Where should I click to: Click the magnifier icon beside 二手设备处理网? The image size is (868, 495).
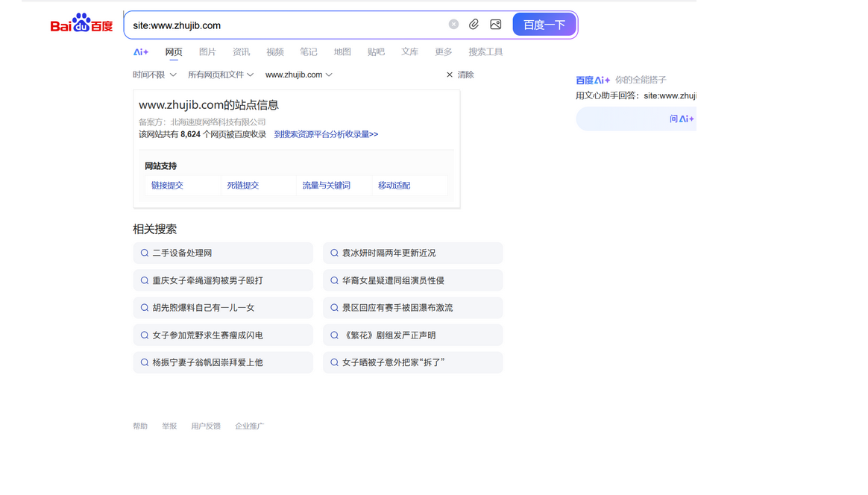click(x=144, y=253)
